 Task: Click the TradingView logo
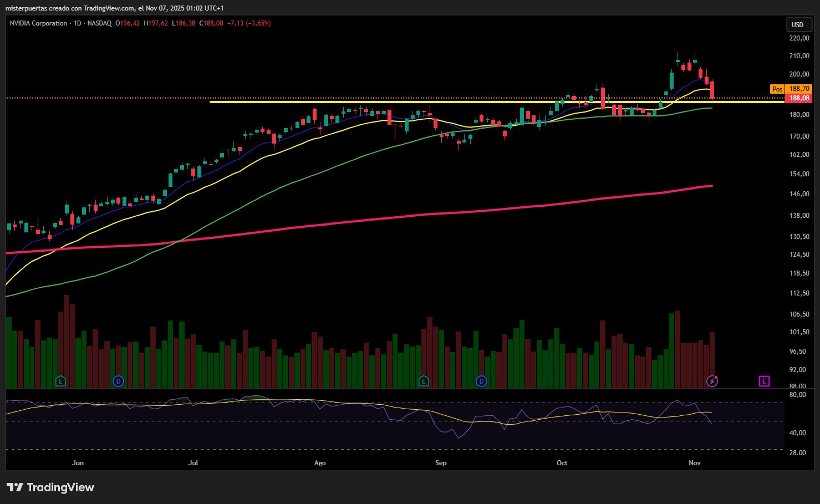50,487
